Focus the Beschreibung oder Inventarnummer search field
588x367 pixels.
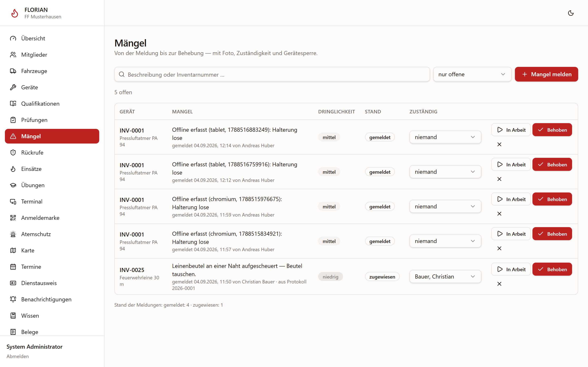click(x=272, y=74)
